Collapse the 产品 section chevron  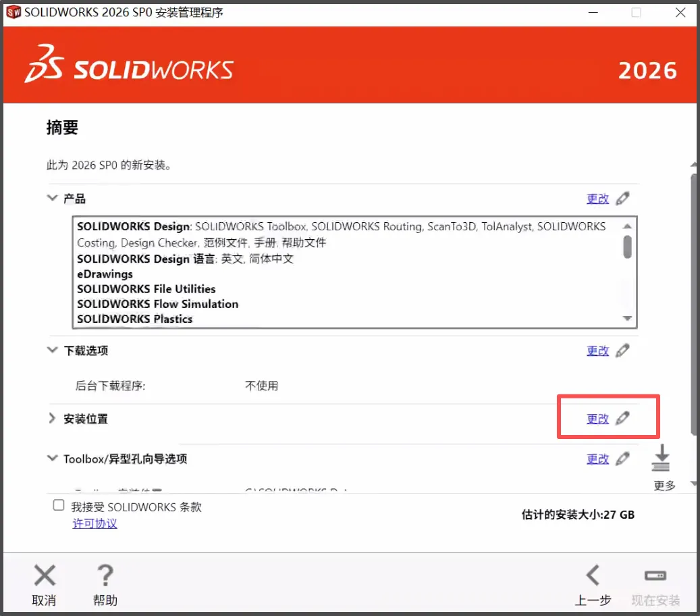coord(52,198)
